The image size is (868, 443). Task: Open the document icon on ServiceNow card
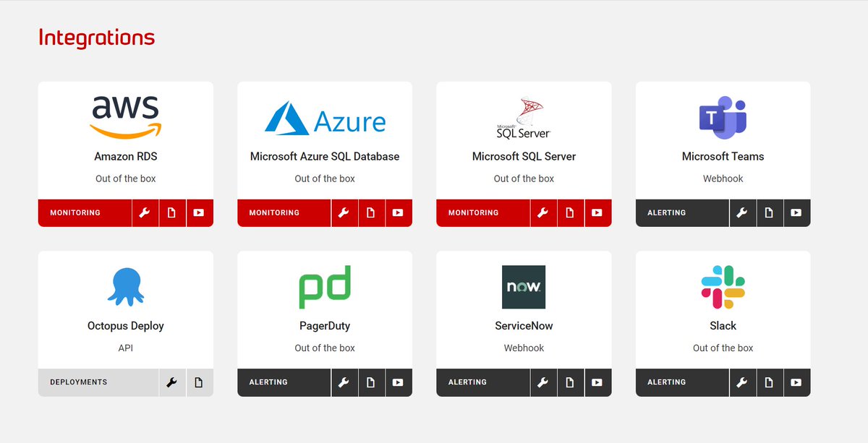tap(570, 382)
